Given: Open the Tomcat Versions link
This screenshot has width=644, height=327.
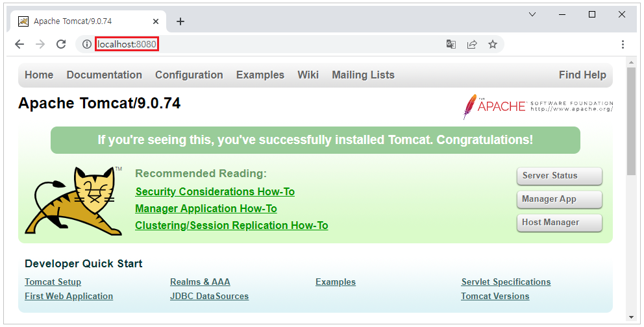Looking at the screenshot, I should click(x=495, y=296).
